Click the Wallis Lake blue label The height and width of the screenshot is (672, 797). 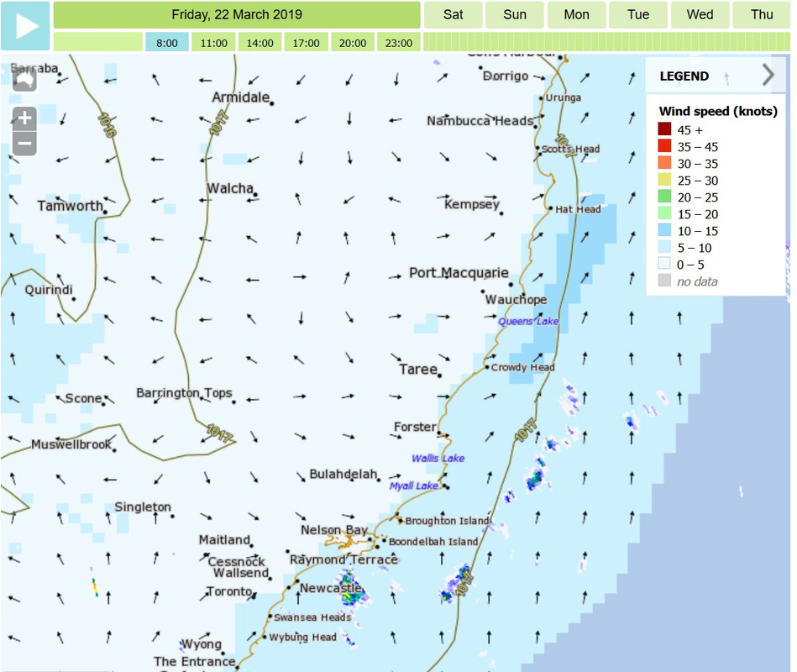point(438,459)
